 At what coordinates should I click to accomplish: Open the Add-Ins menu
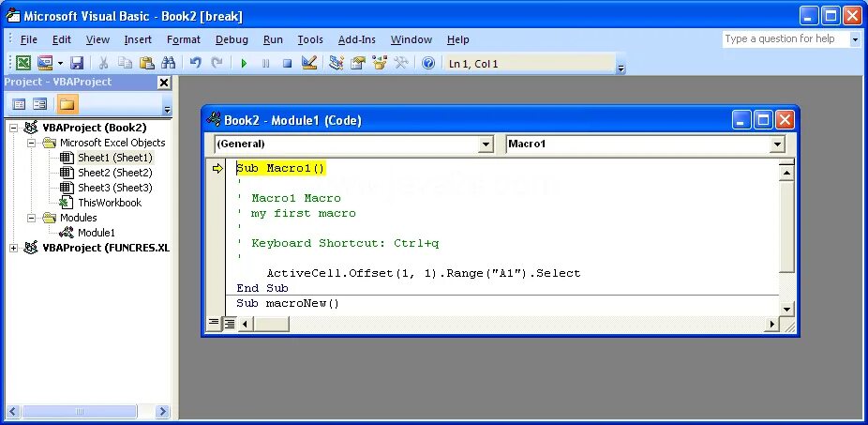356,39
